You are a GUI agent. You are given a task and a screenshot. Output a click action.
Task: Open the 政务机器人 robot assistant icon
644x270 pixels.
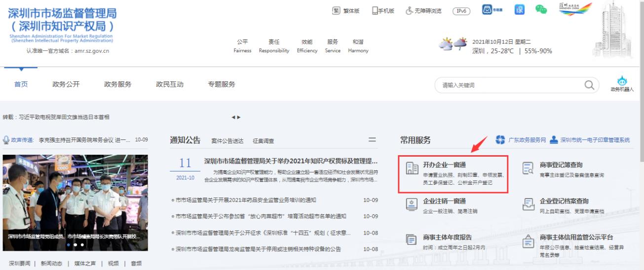[622, 84]
